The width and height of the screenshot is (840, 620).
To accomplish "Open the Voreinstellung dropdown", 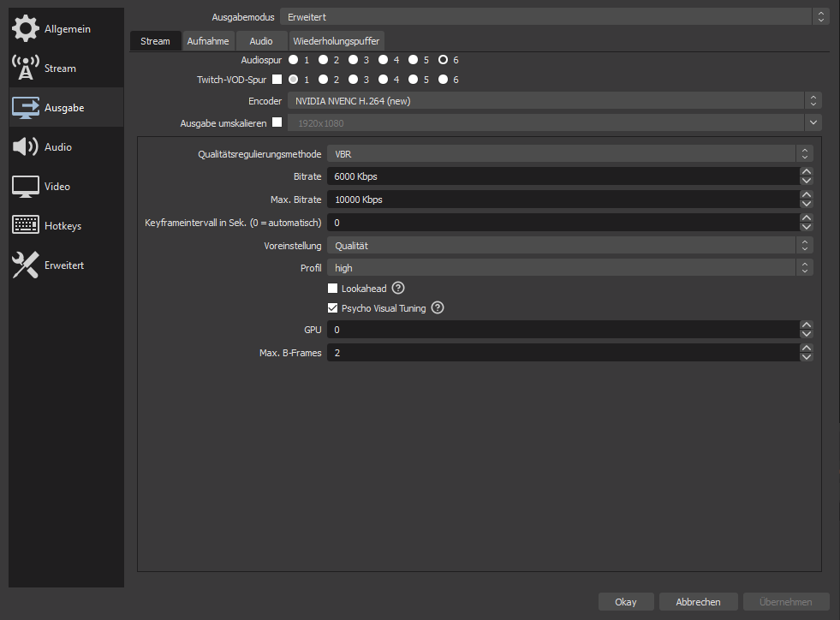I will 569,246.
